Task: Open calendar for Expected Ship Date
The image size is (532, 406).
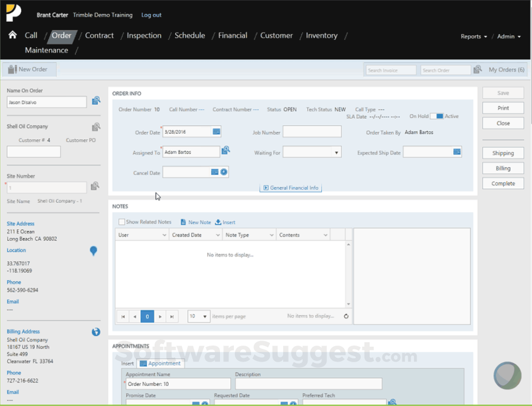Action: [457, 151]
